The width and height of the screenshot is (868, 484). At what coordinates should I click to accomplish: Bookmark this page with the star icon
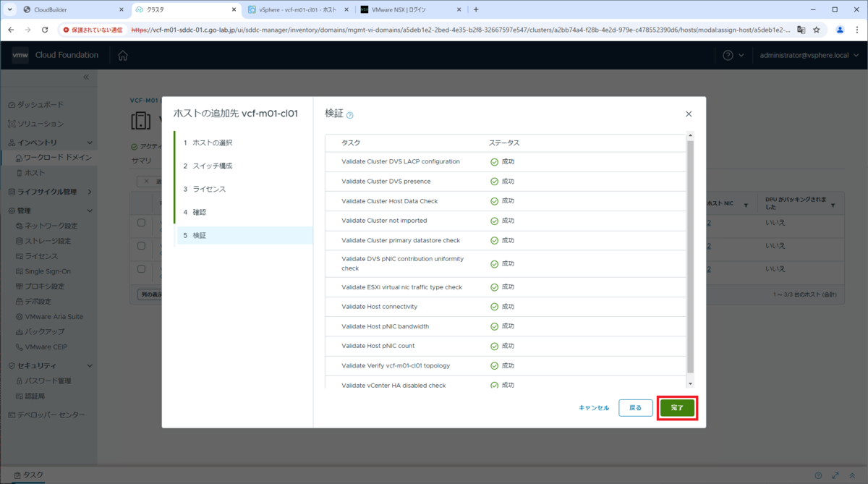tap(817, 30)
